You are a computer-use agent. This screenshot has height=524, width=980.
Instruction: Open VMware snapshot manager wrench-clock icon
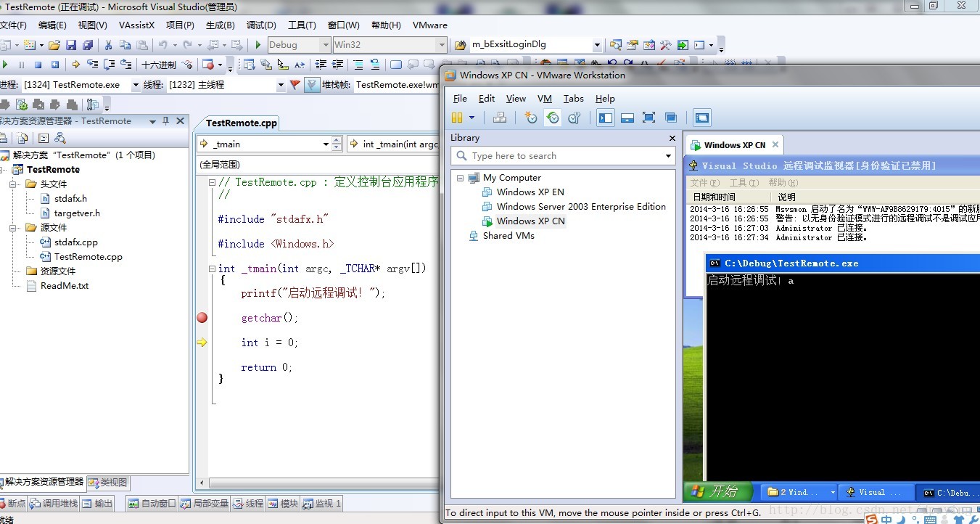[x=574, y=118]
